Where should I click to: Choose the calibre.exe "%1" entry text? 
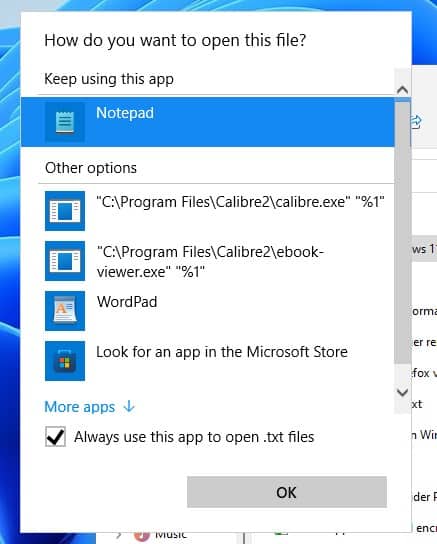pyautogui.click(x=240, y=202)
